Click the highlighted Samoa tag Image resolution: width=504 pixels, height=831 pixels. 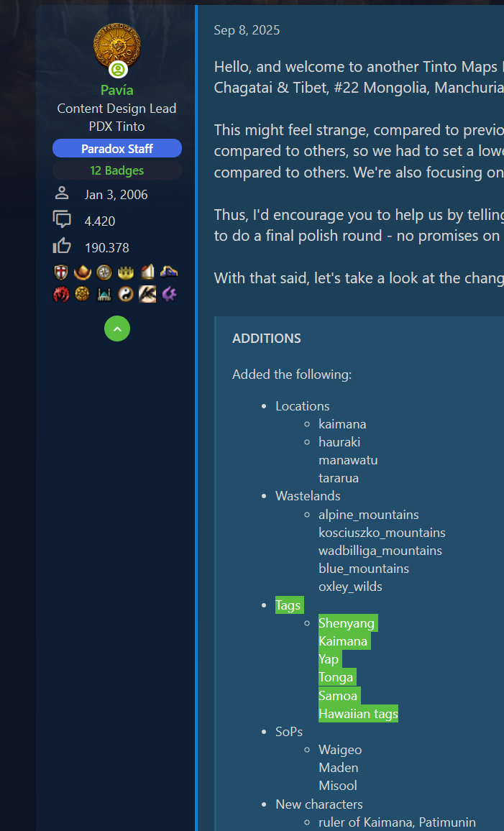pos(339,695)
